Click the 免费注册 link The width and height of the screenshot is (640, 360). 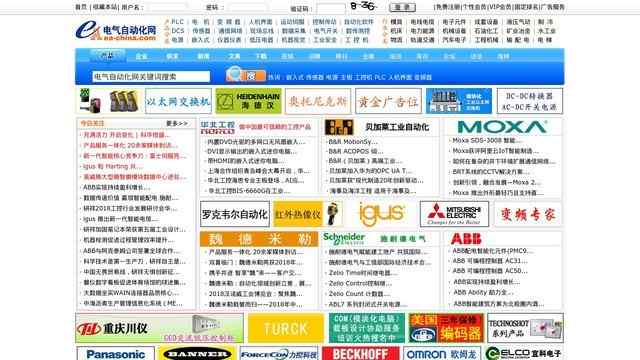(x=447, y=7)
